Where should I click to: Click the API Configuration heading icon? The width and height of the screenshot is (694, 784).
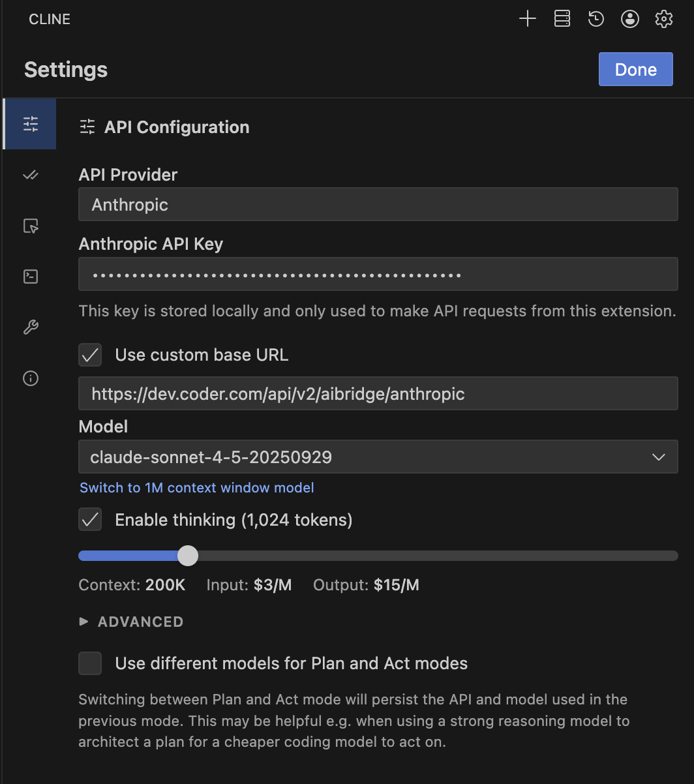87,127
